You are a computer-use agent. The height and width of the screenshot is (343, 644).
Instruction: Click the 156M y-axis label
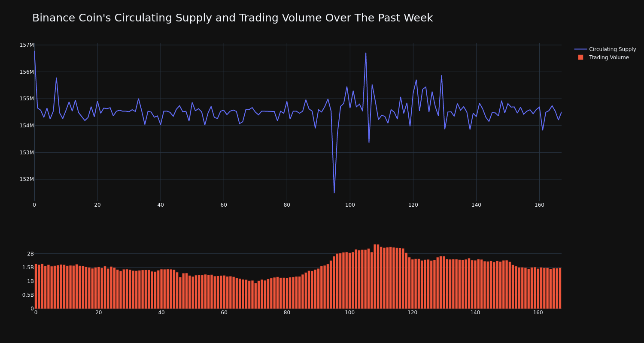tap(27, 72)
